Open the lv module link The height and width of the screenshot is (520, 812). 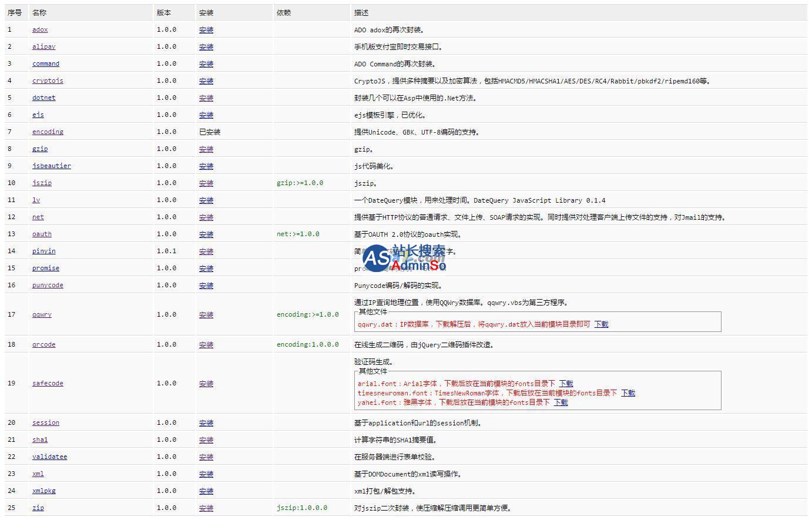click(x=36, y=200)
